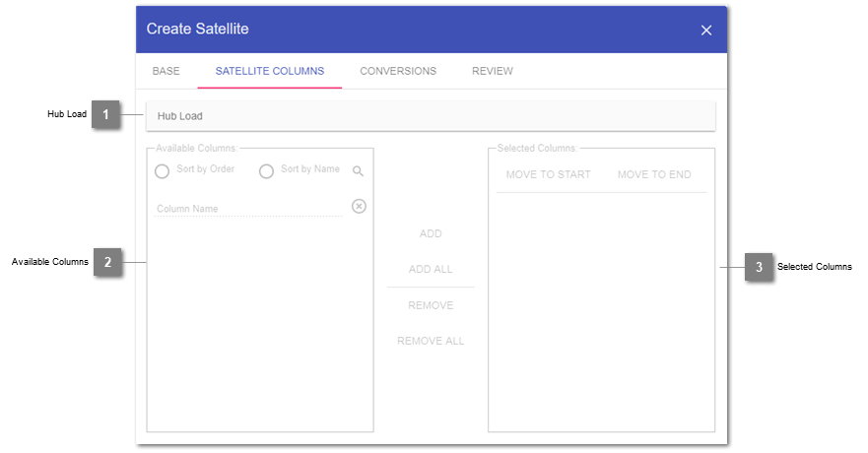Image resolution: width=868 pixels, height=453 pixels.
Task: Close the Create Satellite dialog
Action: pos(705,31)
